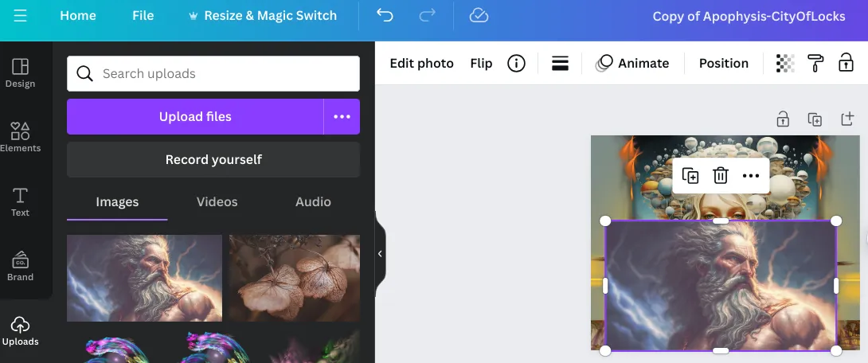Redo the last action
Screen dimensions: 868x363
(x=428, y=15)
